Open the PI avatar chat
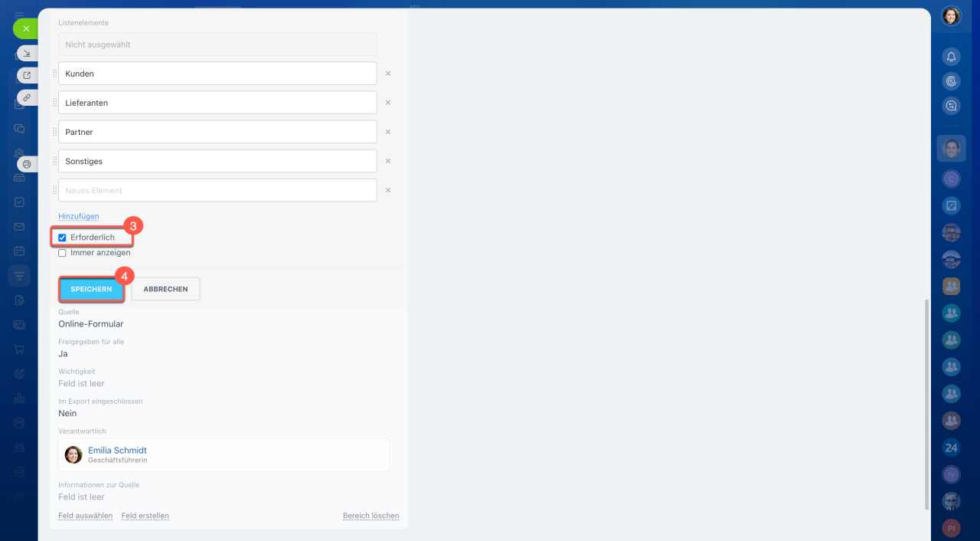Viewport: 980px width, 541px height. (x=951, y=528)
